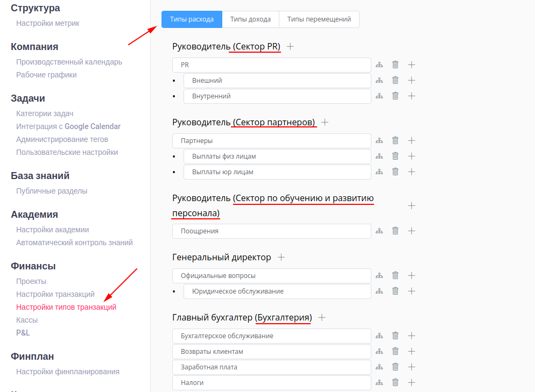Open the hierarchy icon for Партнеры
Viewport: 535px width, 392px height.
(379, 140)
